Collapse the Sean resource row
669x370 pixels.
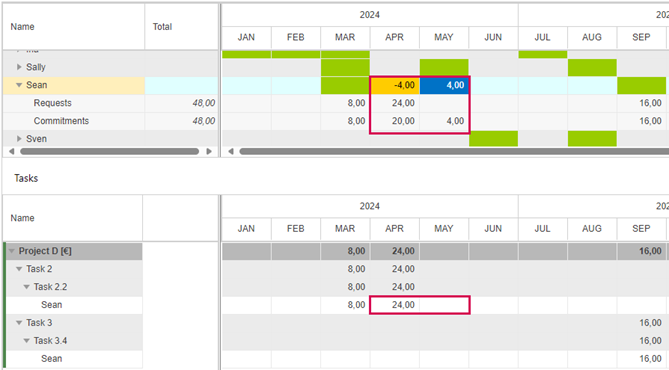coord(19,85)
